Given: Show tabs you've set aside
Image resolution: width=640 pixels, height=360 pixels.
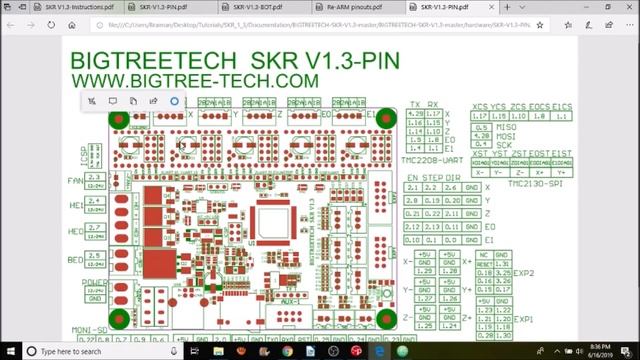Looking at the screenshot, I should click(7, 7).
